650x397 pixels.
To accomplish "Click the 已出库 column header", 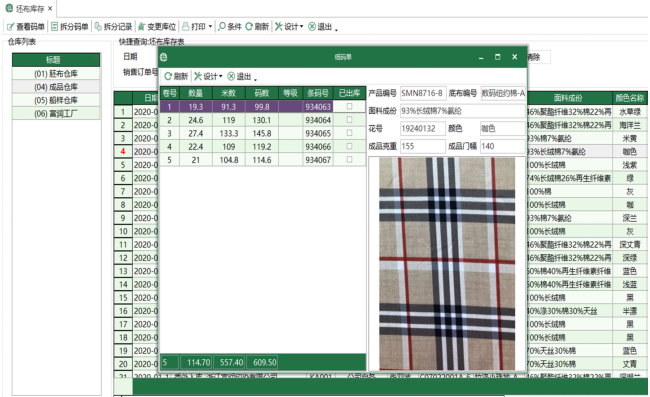I will 349,93.
